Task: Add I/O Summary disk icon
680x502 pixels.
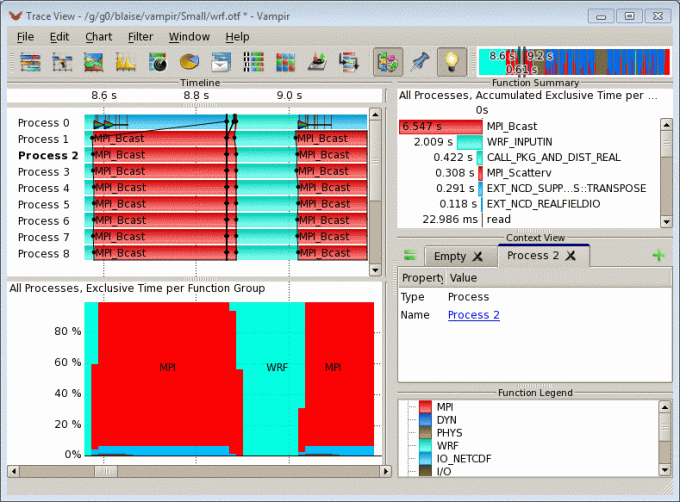Action: (317, 62)
